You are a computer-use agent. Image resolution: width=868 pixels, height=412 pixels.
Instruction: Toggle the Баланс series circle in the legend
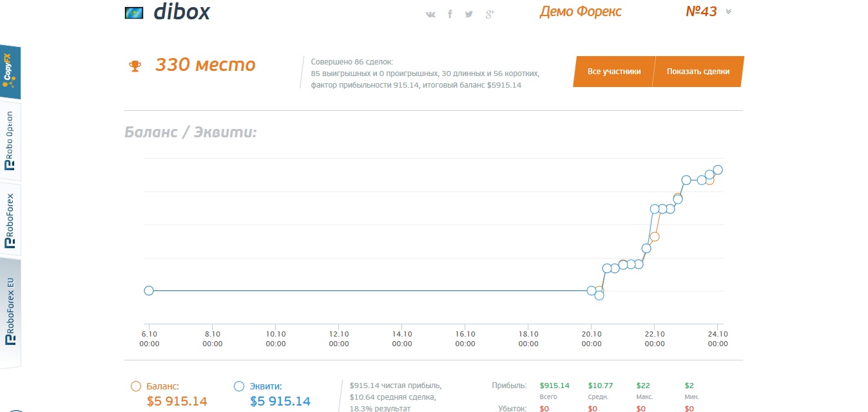135,386
